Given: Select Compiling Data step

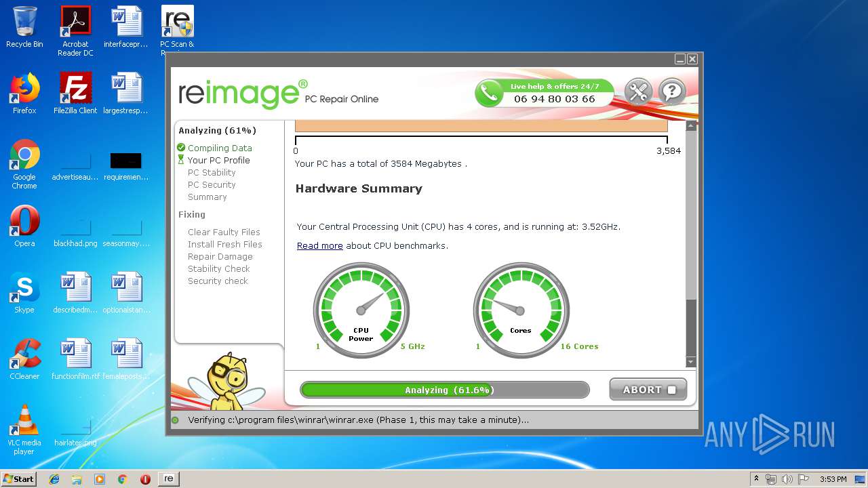Looking at the screenshot, I should click(x=220, y=148).
